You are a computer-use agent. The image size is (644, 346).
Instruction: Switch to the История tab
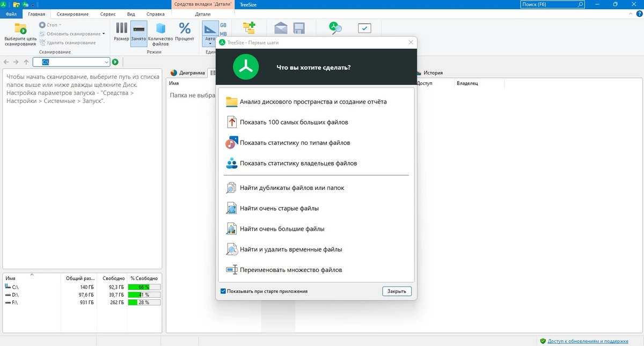click(429, 73)
